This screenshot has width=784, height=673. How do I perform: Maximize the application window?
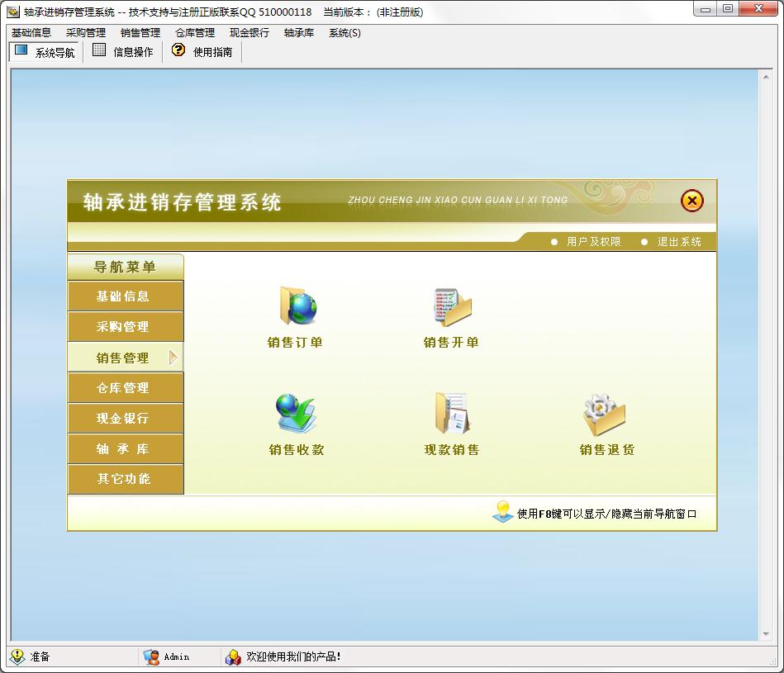(x=728, y=9)
